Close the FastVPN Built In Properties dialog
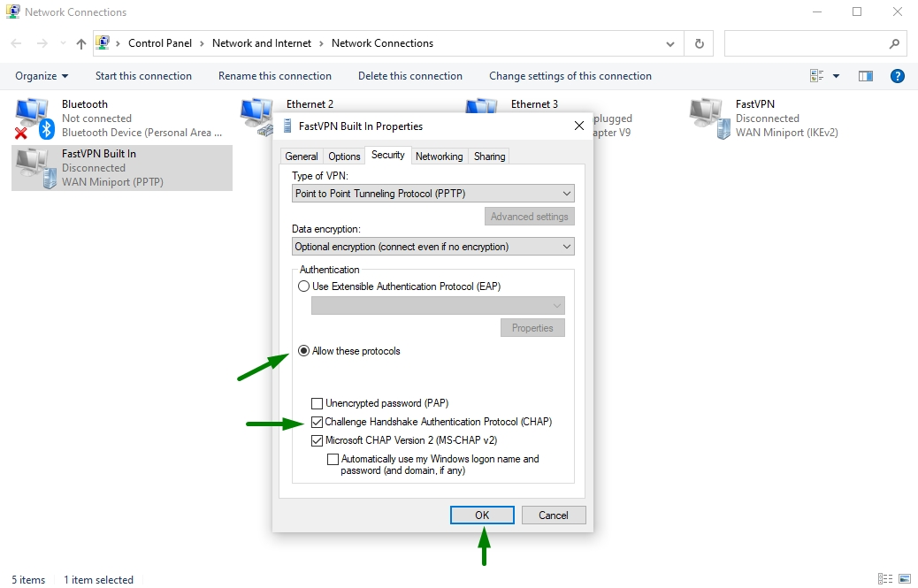This screenshot has height=588, width=918. point(579,126)
